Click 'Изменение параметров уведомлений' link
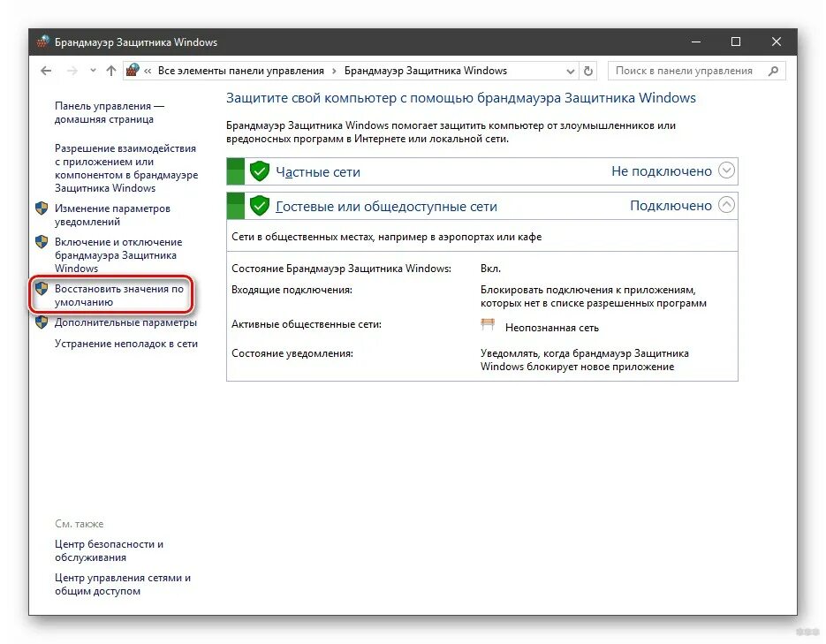The width and height of the screenshot is (826, 644). tap(112, 215)
